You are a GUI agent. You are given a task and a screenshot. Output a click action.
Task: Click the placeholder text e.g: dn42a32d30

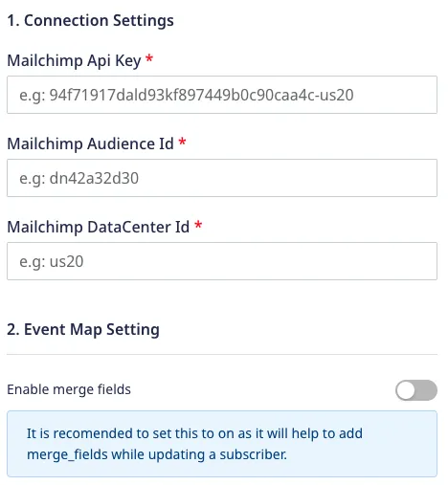pyautogui.click(x=78, y=179)
